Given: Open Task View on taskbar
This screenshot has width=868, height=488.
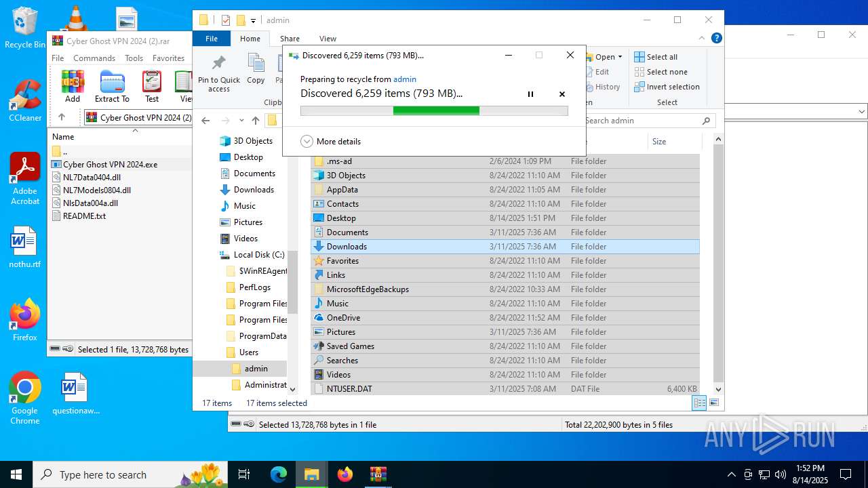Looking at the screenshot, I should click(x=244, y=474).
